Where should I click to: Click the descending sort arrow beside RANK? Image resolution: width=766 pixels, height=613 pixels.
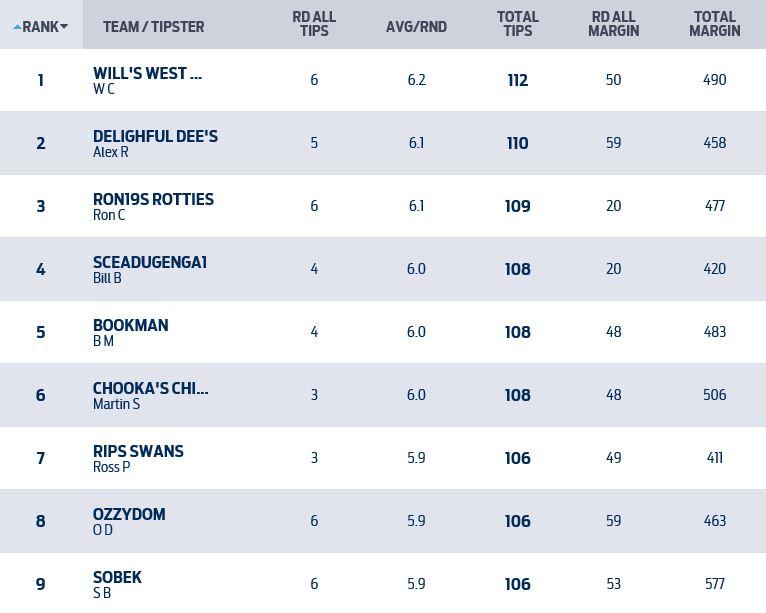click(x=64, y=27)
